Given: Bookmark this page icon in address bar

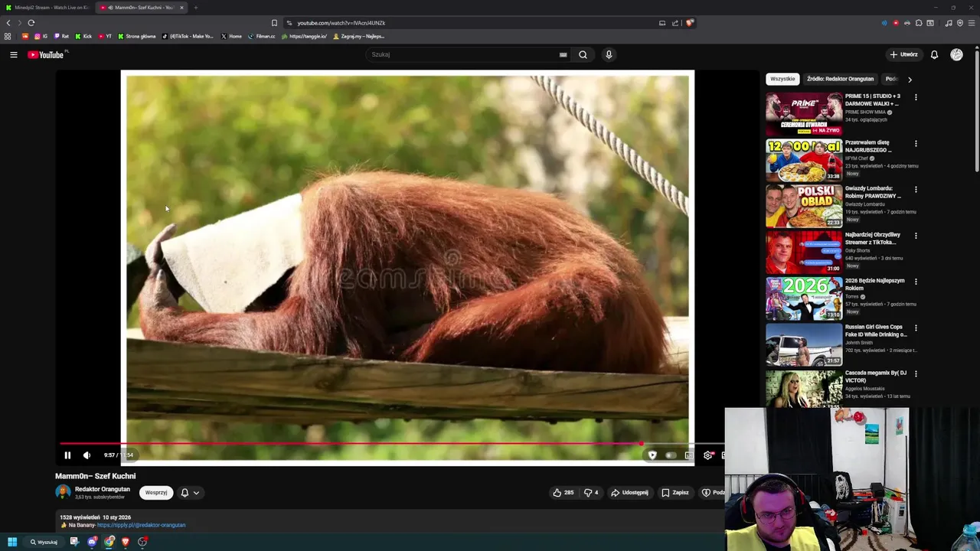Looking at the screenshot, I should 274,23.
